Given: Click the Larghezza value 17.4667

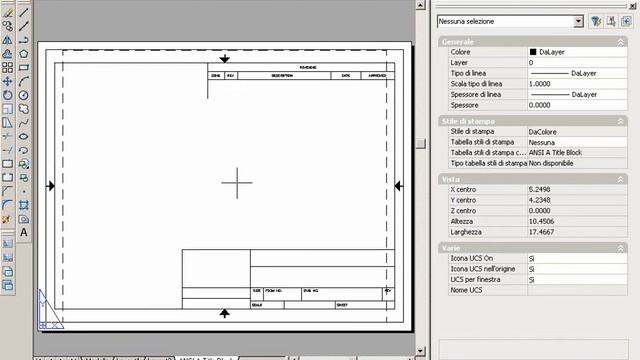Looking at the screenshot, I should click(x=577, y=232).
